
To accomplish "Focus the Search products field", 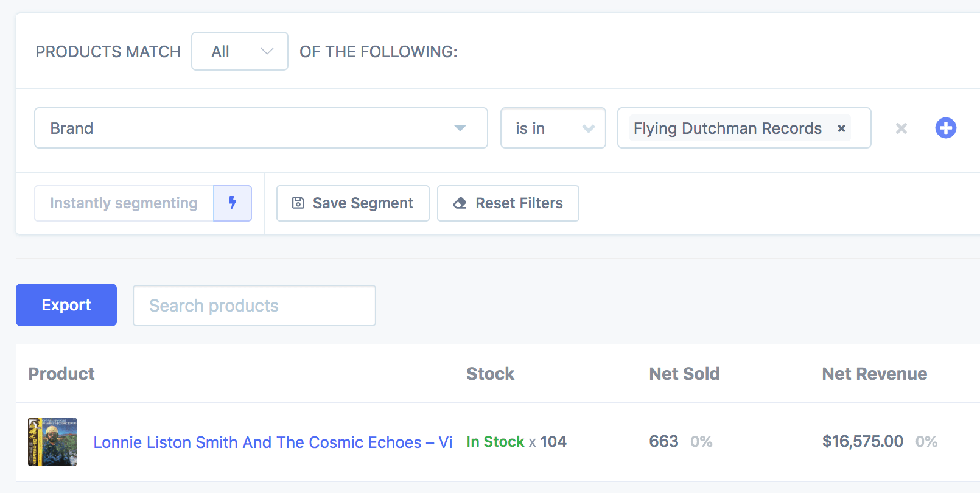I will click(x=254, y=306).
